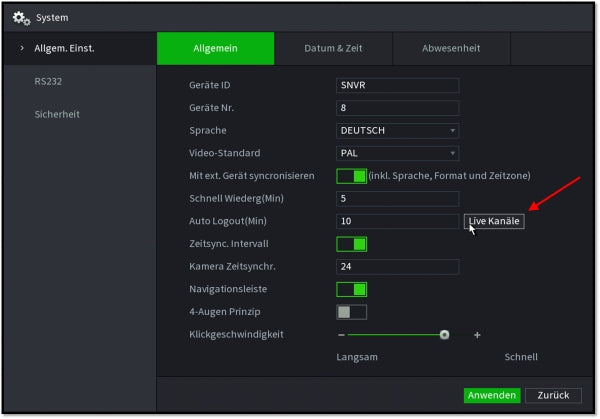Switch to the Datum & Zeit tab
Viewport: 600px width, 419px height.
point(333,49)
